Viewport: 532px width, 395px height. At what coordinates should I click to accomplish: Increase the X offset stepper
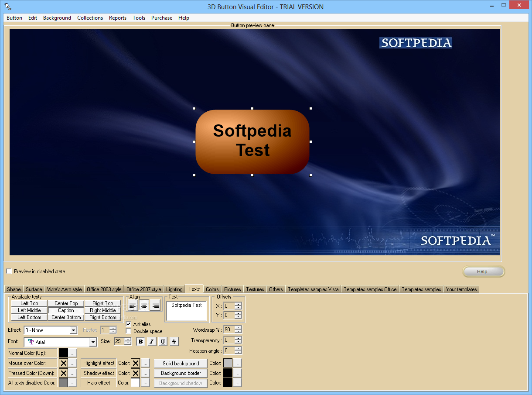tap(238, 304)
